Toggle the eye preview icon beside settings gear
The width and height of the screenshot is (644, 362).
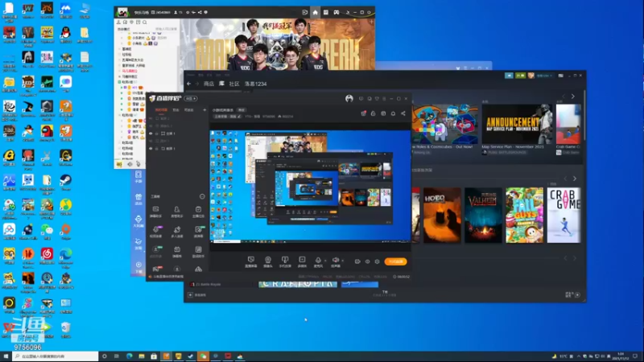point(367,261)
